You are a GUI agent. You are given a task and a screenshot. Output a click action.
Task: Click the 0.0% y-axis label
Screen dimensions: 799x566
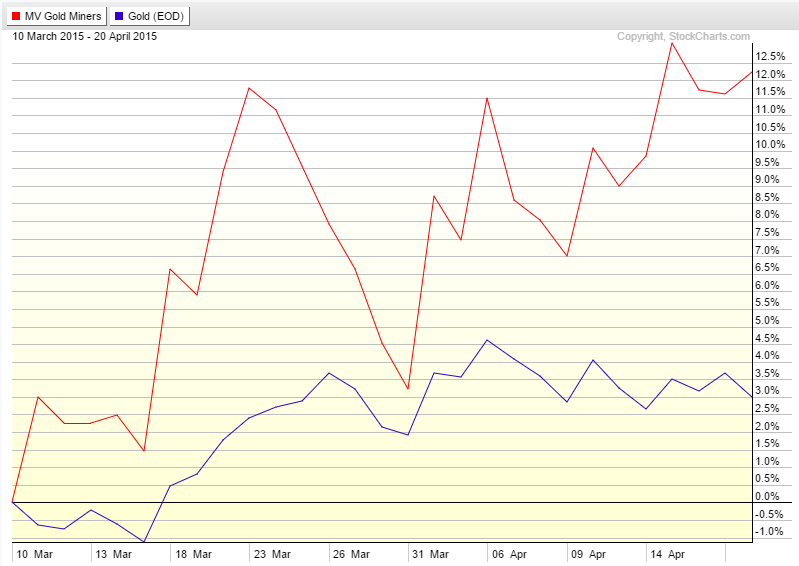(767, 496)
